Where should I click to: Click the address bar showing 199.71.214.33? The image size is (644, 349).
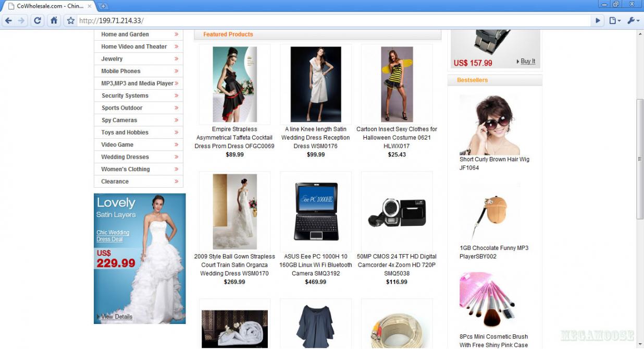pyautogui.click(x=333, y=21)
